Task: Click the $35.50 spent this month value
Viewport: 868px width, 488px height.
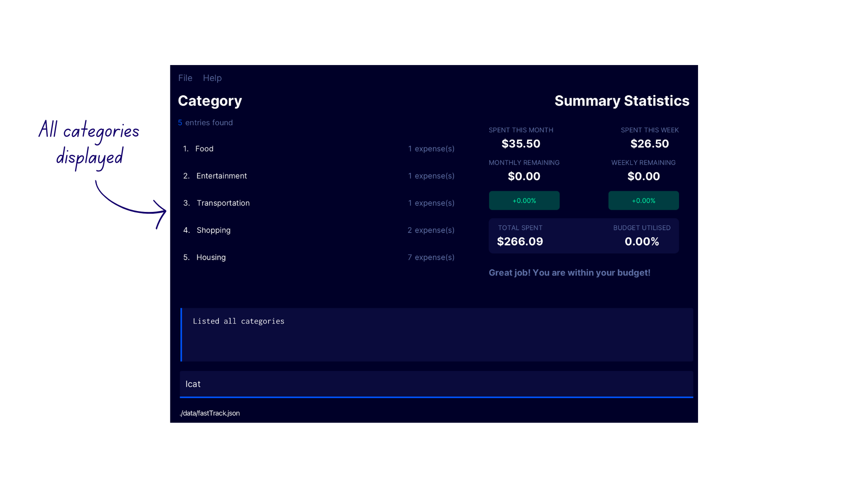Action: (x=521, y=144)
